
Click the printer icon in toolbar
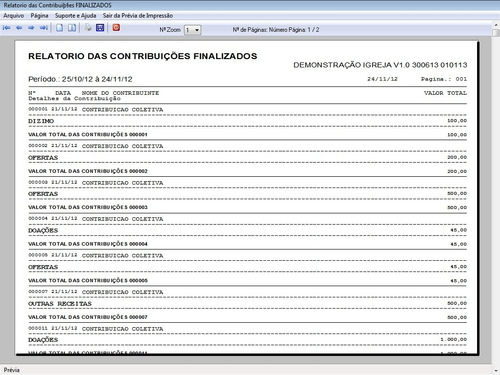point(88,28)
